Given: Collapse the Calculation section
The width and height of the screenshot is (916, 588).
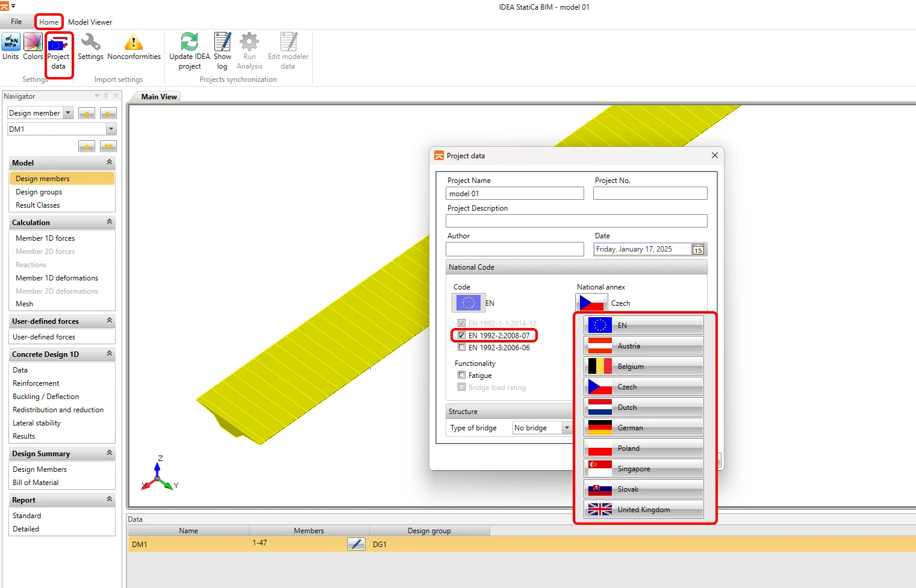Looking at the screenshot, I should coord(109,222).
